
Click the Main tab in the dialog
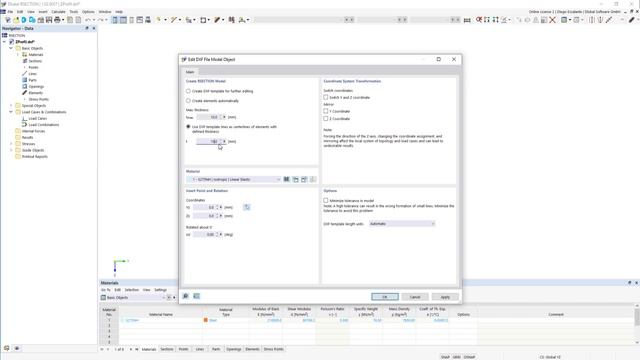pos(190,72)
